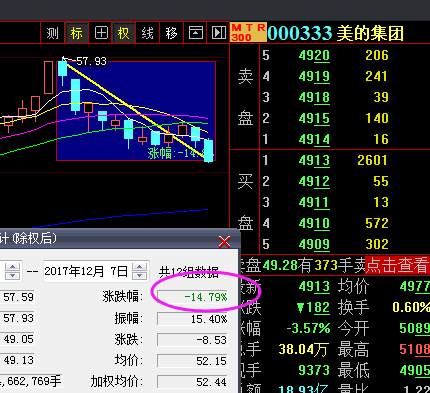Select the 线 line drawing tool
Viewport: 430px width, 393px height.
pos(148,33)
